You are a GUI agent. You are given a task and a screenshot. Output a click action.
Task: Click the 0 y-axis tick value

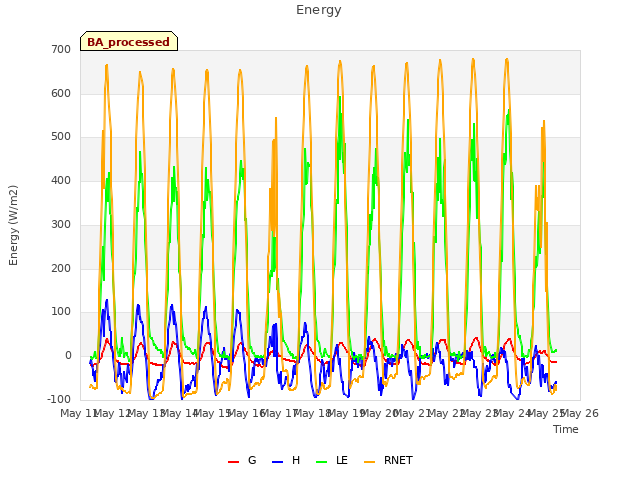click(68, 356)
